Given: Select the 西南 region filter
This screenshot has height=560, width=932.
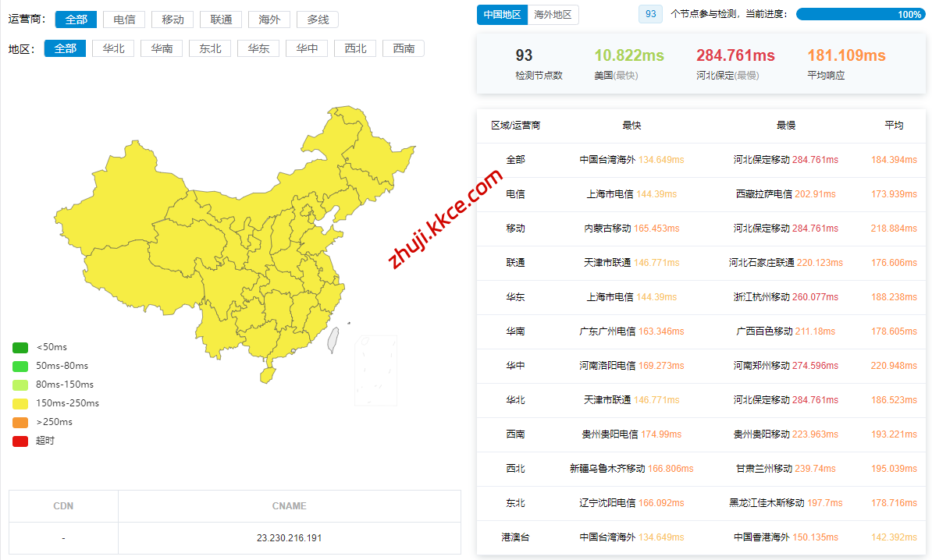Looking at the screenshot, I should [404, 48].
